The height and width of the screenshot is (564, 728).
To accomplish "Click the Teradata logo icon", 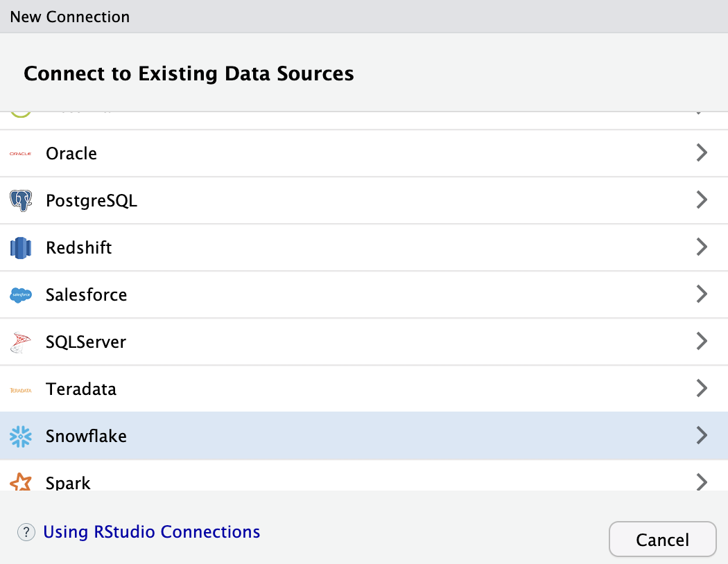I will coord(20,389).
